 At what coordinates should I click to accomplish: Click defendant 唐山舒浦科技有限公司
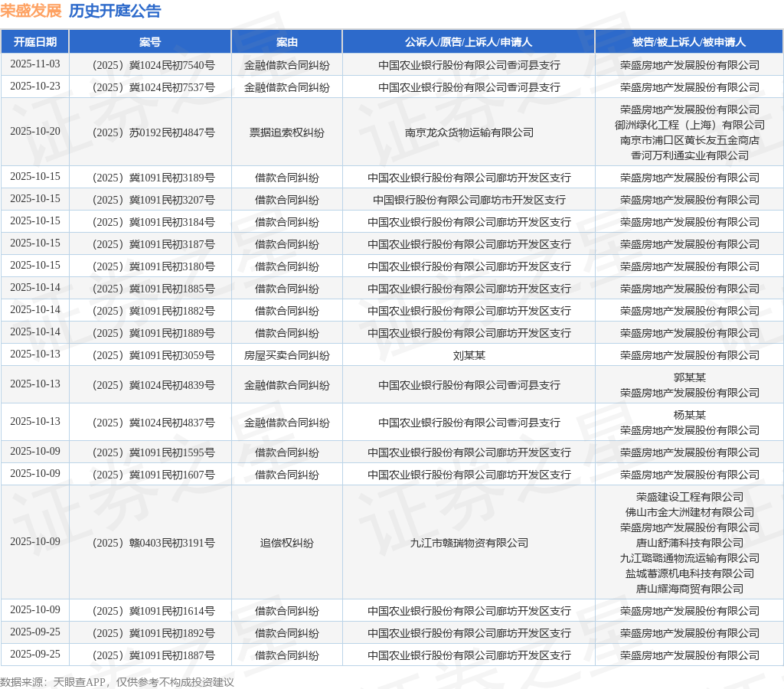pyautogui.click(x=690, y=543)
